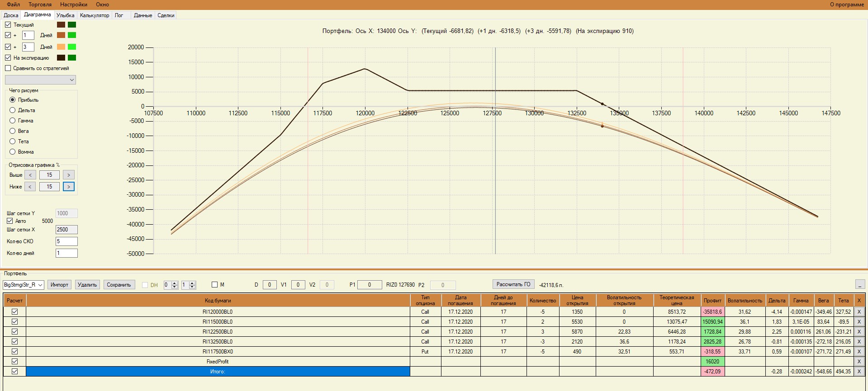The image size is (868, 391).
Task: Tick the M checkbox in portfolio toolbar
Action: coord(215,285)
